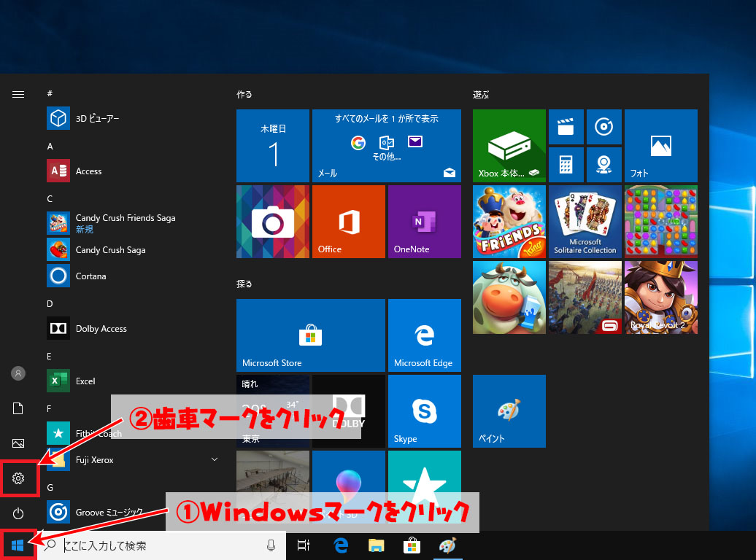
Task: Open the Microsoft Solitaire Collection tile
Action: pyautogui.click(x=585, y=222)
